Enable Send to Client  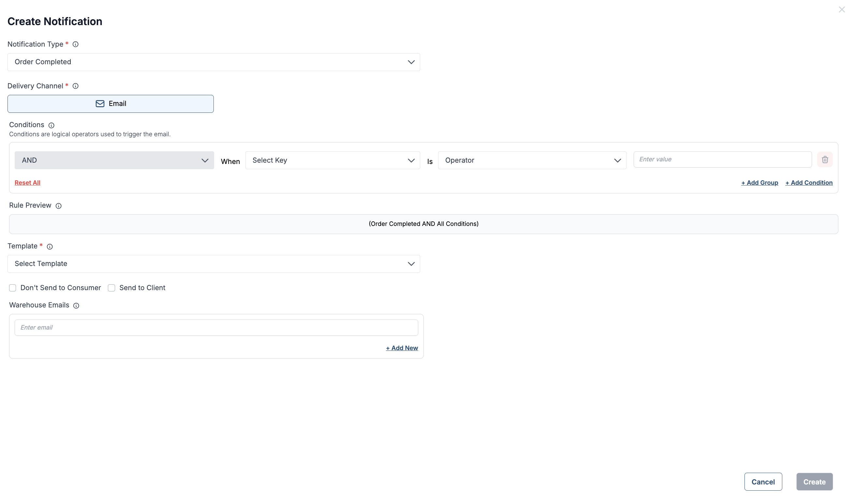pyautogui.click(x=111, y=288)
